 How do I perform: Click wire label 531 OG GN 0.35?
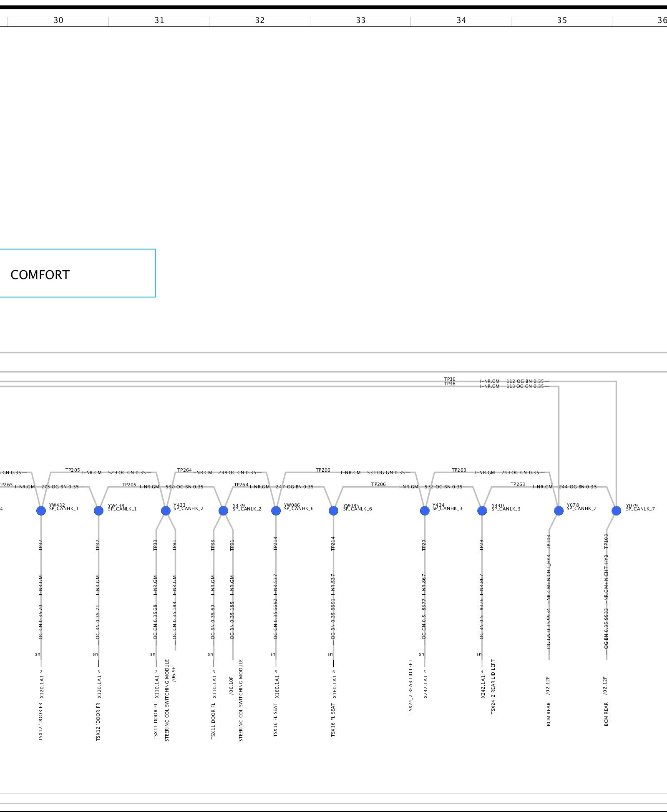pyautogui.click(x=386, y=473)
